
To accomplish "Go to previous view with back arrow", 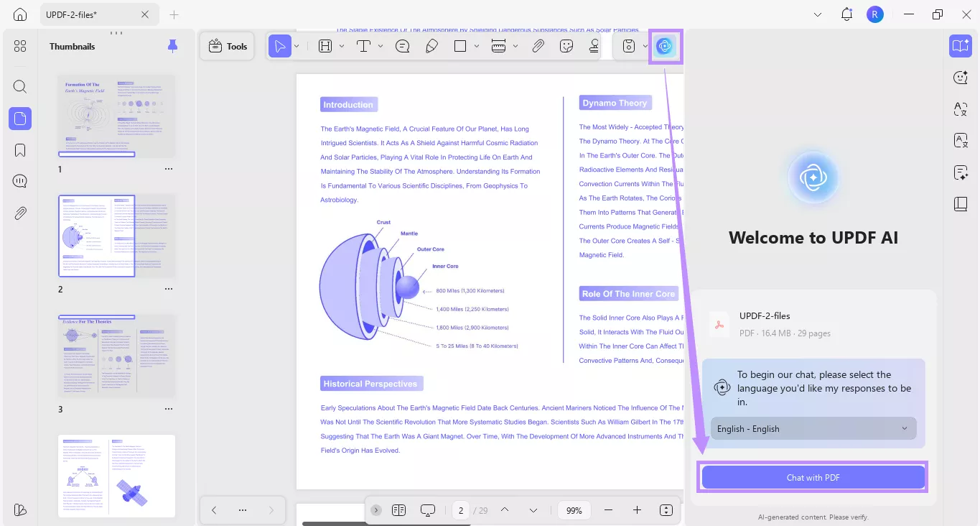I will [x=214, y=510].
